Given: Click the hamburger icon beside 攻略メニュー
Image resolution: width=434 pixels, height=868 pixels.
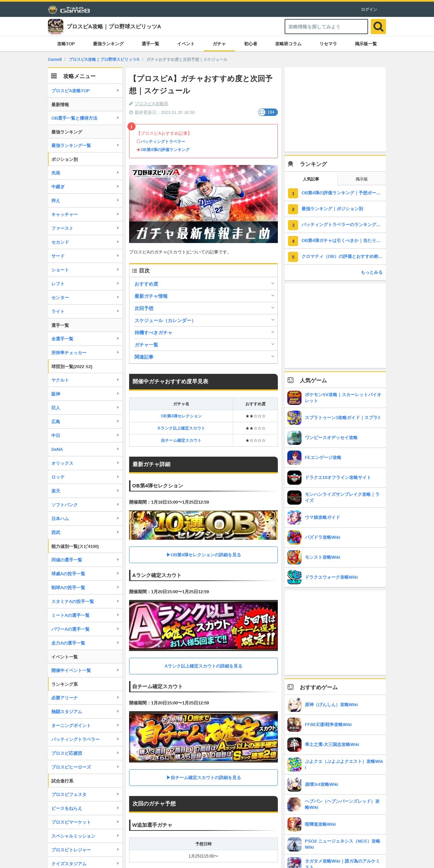Looking at the screenshot, I should point(54,76).
